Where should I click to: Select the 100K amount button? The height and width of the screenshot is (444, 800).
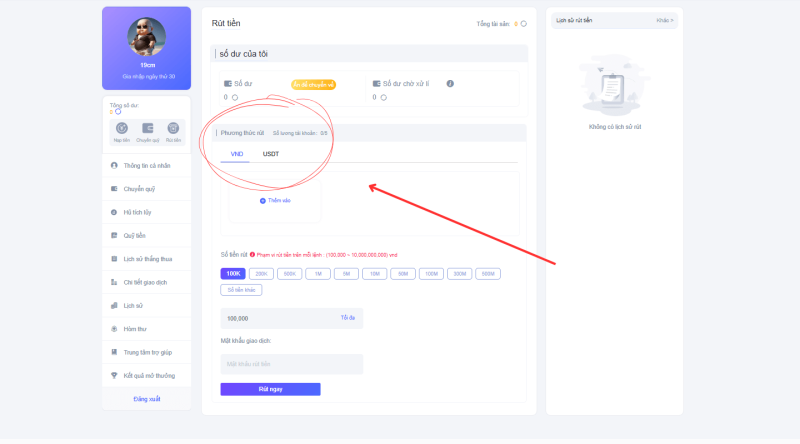pos(233,274)
